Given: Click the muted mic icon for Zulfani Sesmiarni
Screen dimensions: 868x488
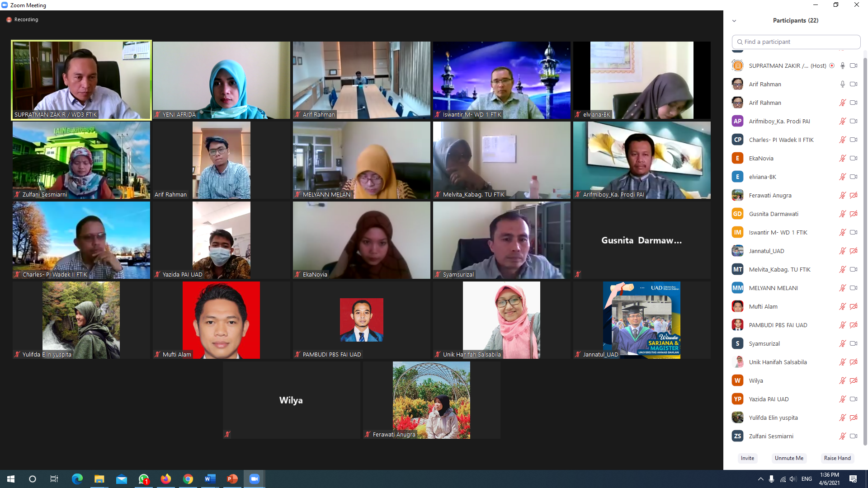Looking at the screenshot, I should (x=843, y=436).
